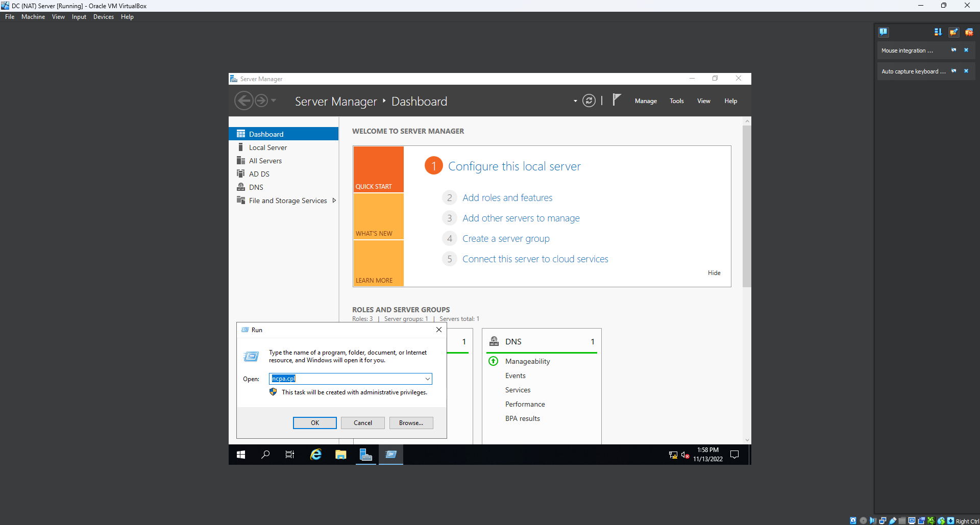Open the DNS role in the sidebar
This screenshot has height=525, width=980.
pos(284,187)
